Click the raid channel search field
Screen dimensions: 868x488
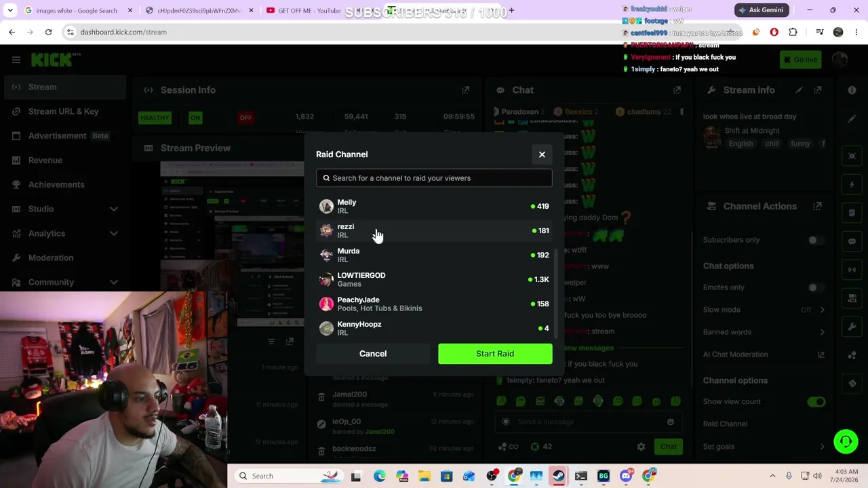(x=434, y=178)
